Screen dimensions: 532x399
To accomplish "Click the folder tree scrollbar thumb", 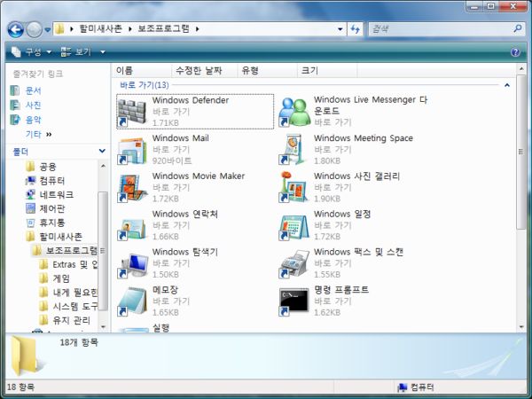I will (x=103, y=251).
